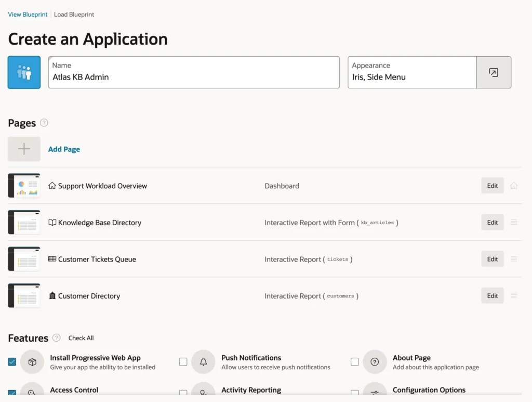
Task: Open the Customer Directory page thumbnail
Action: pyautogui.click(x=24, y=295)
